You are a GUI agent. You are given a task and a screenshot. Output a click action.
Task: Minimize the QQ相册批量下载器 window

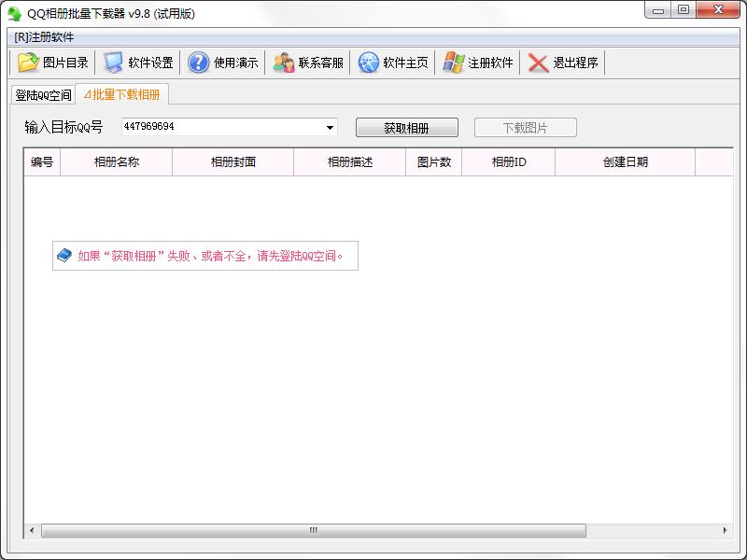click(x=658, y=10)
